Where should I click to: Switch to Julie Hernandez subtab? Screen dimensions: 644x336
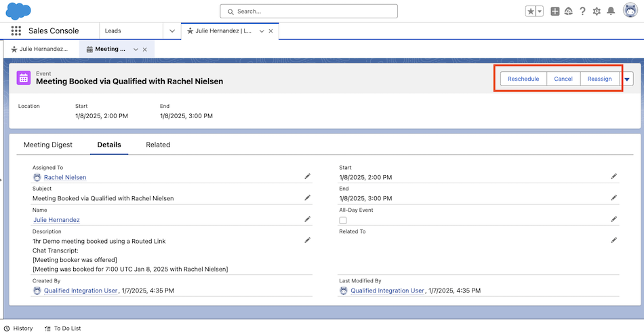coord(39,49)
